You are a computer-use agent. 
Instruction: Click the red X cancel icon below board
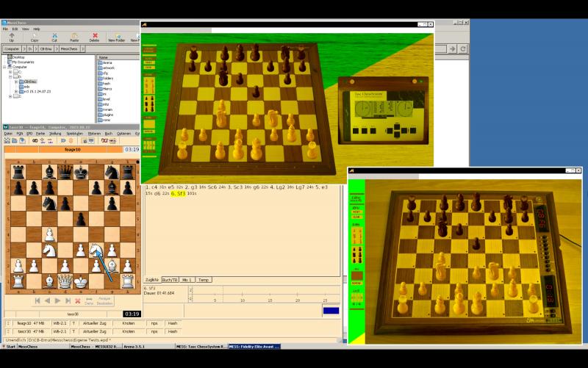pos(77,300)
